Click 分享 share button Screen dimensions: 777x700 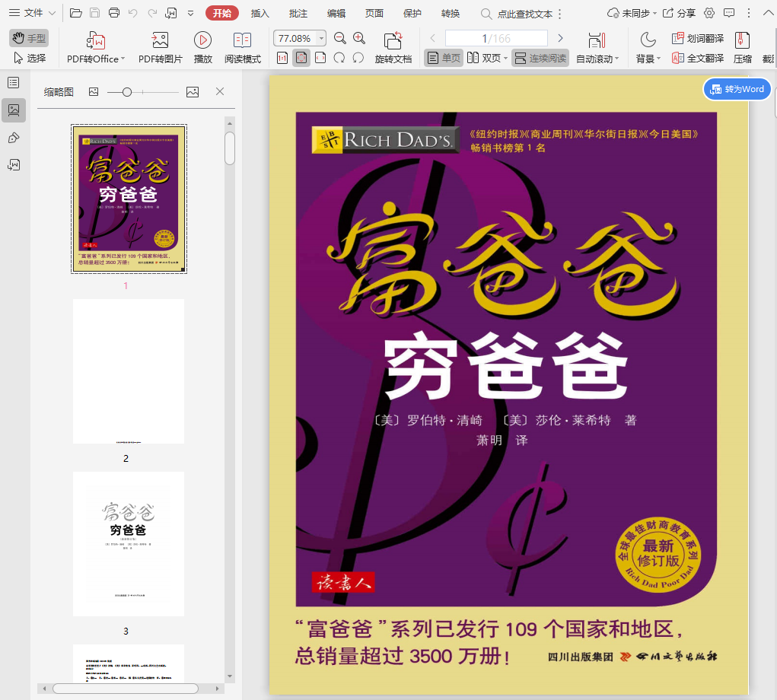(x=680, y=14)
